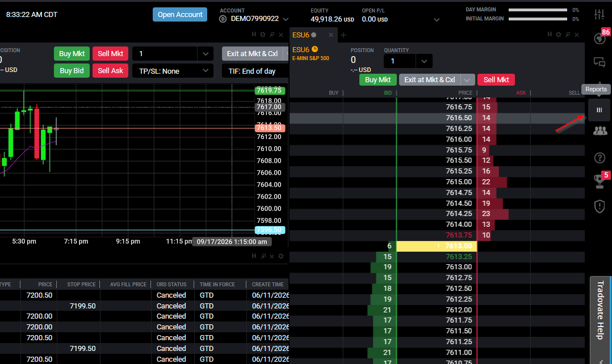
Task: Click the Open Account button
Action: tap(180, 14)
